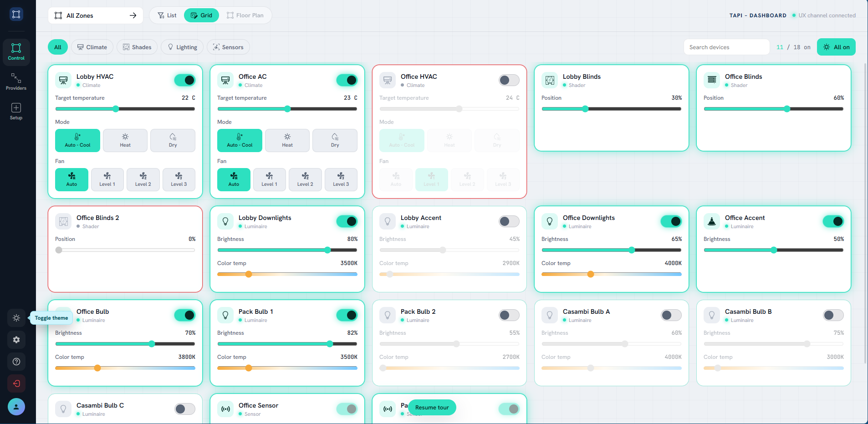Screen dimensions: 868x424
Task: Select Dry mode for Office AC
Action: (x=335, y=140)
